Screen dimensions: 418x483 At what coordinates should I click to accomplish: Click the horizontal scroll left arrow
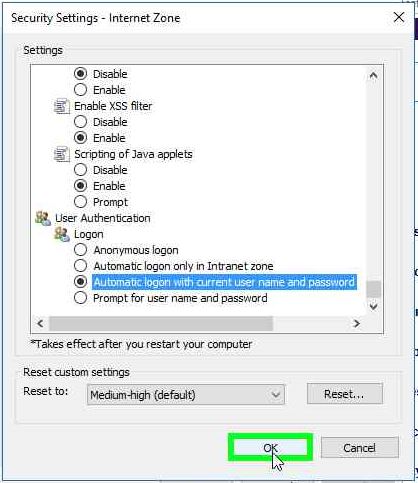[40, 323]
